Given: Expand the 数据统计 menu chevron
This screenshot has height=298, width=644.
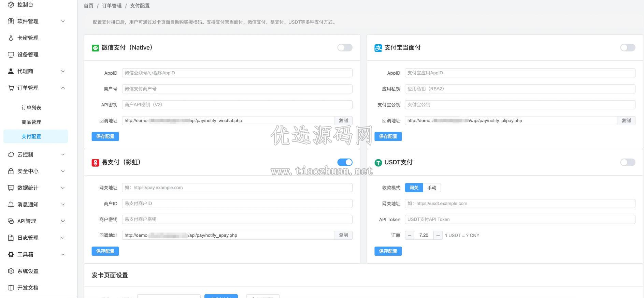Looking at the screenshot, I should click(x=63, y=188).
